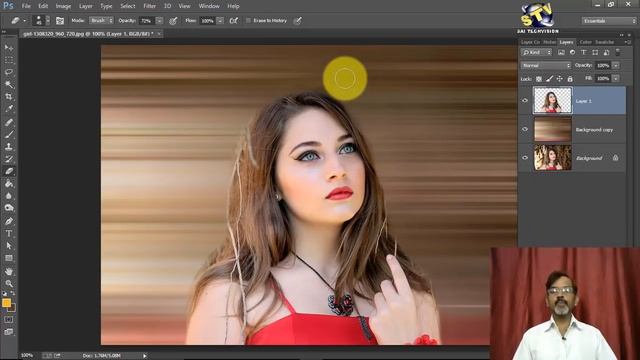Hide the Background layer eye icon
640x360 pixels.
pos(525,158)
